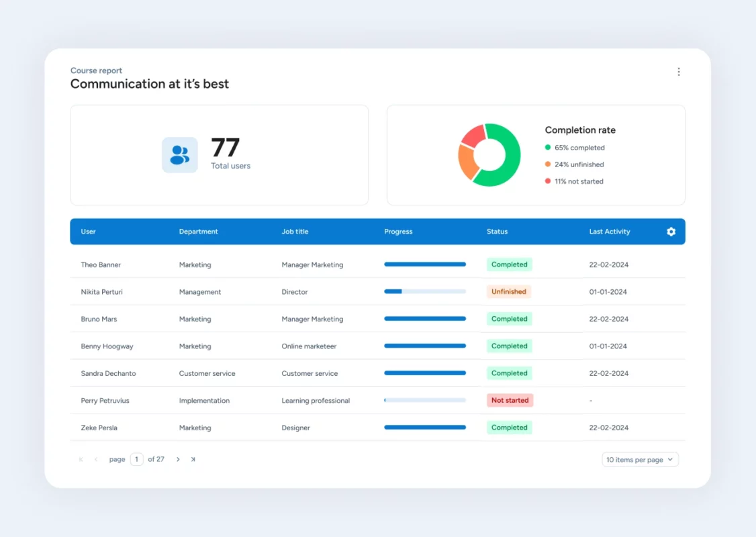The image size is (756, 537).
Task: Click the page number input field
Action: 137,460
